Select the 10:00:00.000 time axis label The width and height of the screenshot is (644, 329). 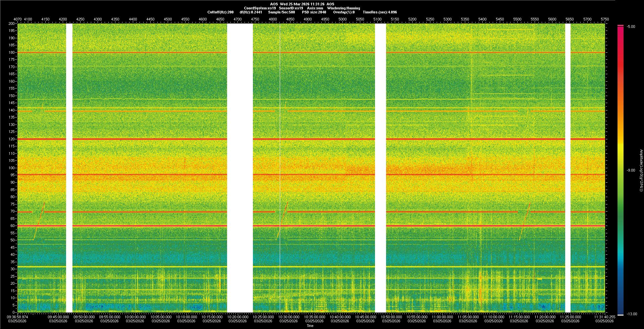[135, 317]
